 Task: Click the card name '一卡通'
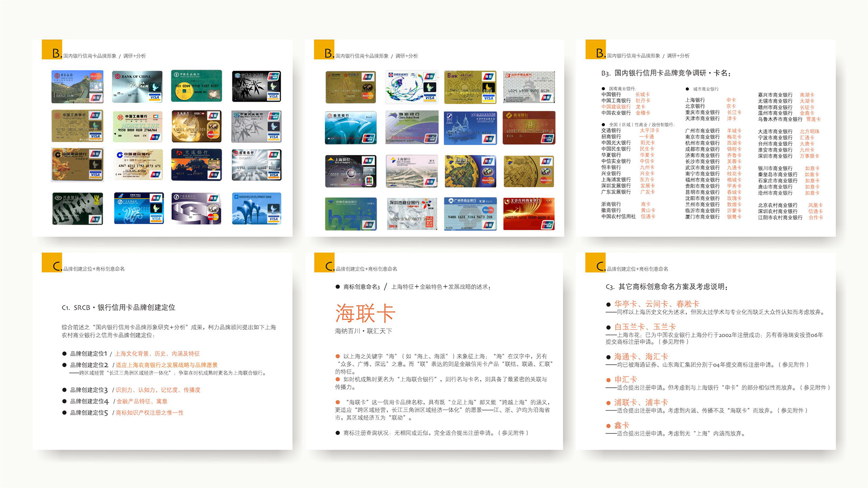pos(646,136)
